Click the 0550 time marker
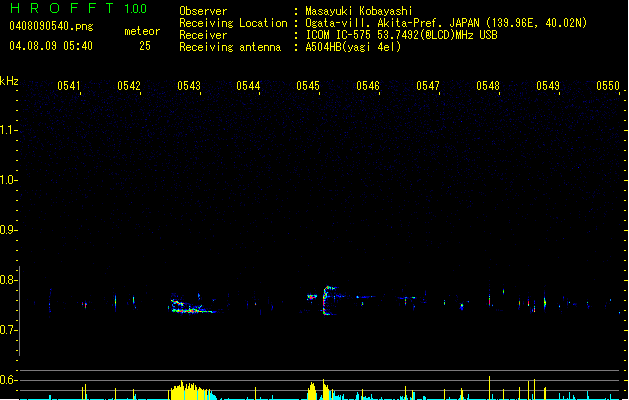This screenshot has height=400, width=629. 608,86
